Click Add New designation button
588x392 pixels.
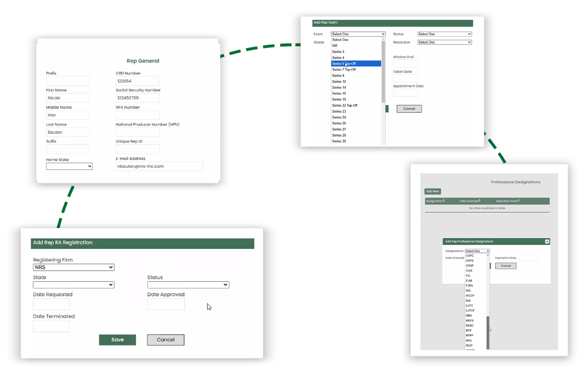[x=432, y=191]
